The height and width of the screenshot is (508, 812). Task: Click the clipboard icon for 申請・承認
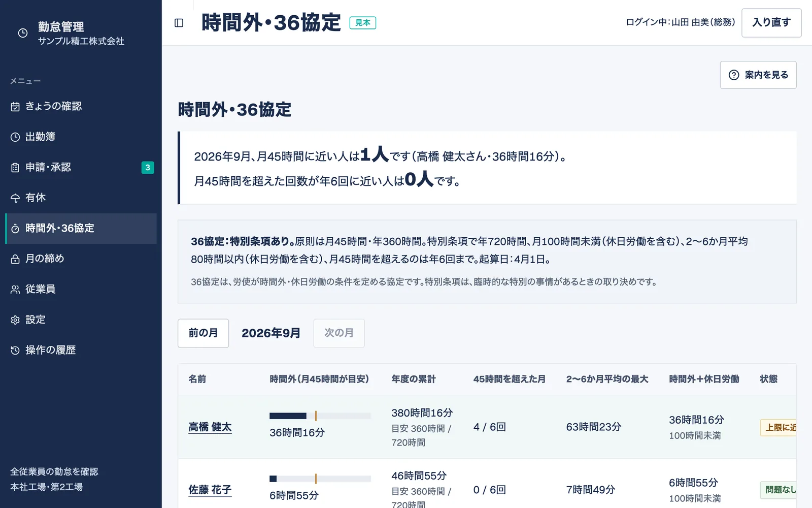15,168
